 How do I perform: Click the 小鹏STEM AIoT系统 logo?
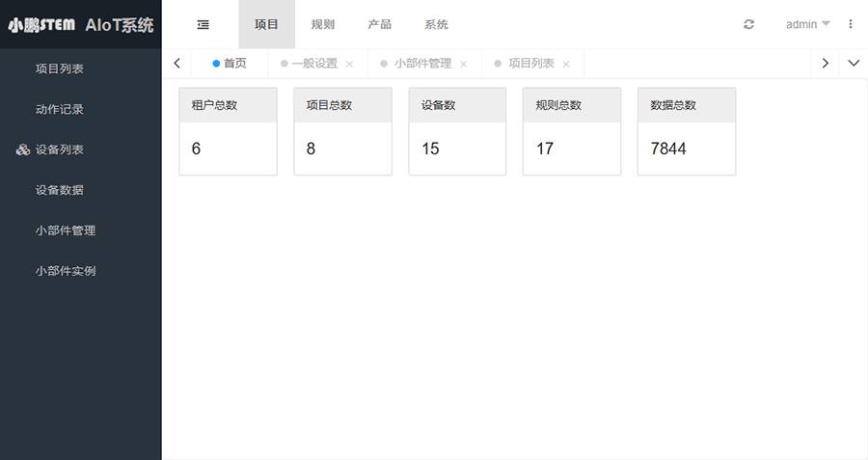81,24
